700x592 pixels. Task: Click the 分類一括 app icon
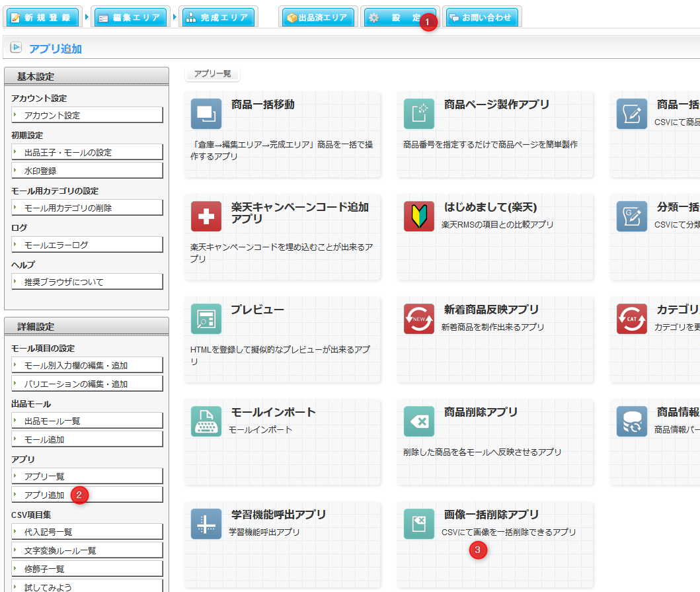point(632,216)
